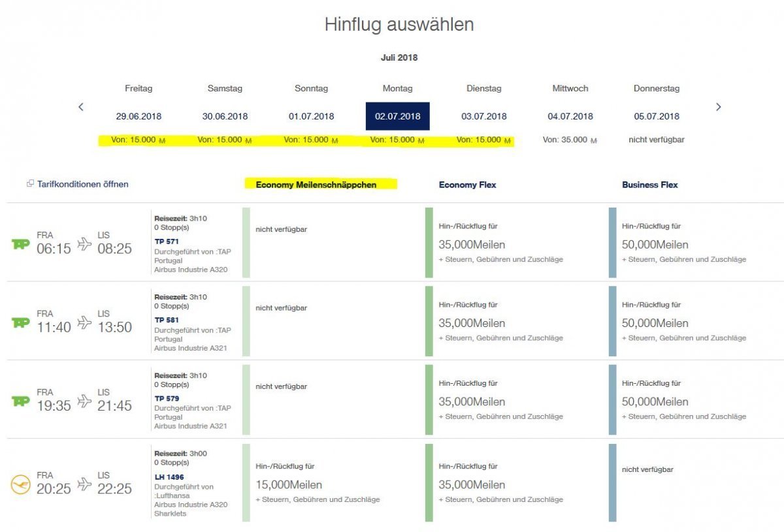Pick Business Flex 50,000 Meilen for TP 581
The width and height of the screenshot is (784, 532).
pos(655,323)
